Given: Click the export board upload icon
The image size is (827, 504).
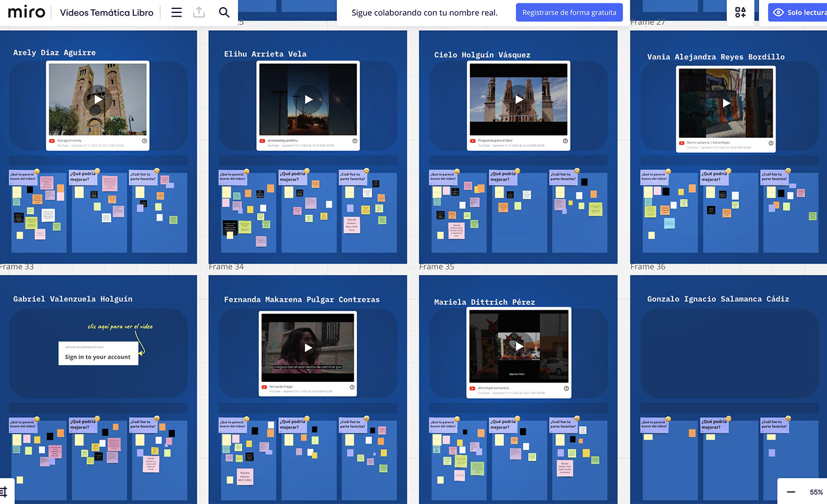Looking at the screenshot, I should [199, 12].
